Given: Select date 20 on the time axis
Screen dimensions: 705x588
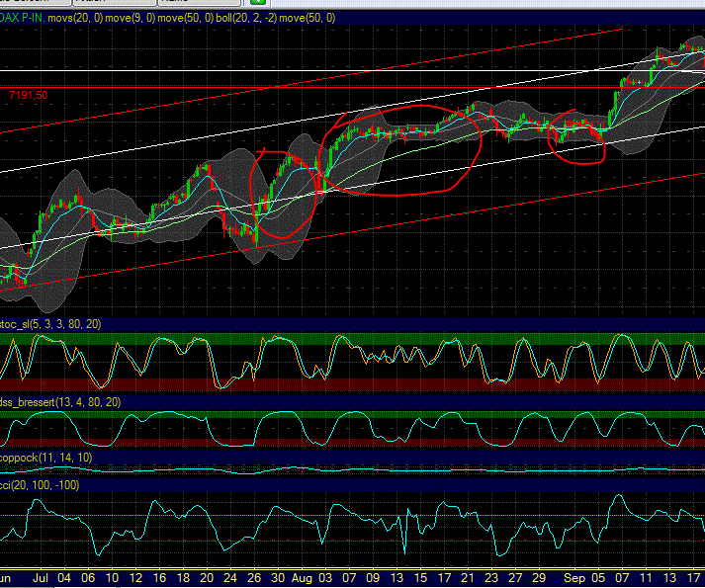Looking at the screenshot, I should [207, 578].
